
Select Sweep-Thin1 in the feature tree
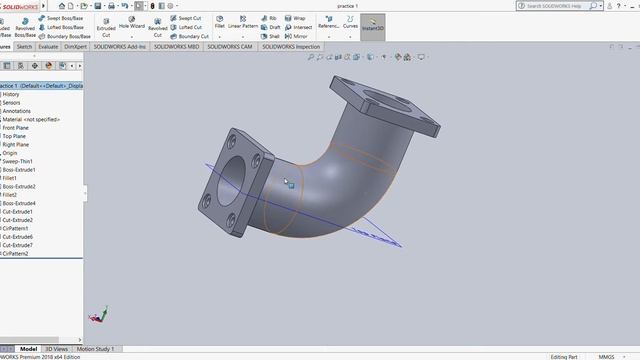tap(17, 161)
